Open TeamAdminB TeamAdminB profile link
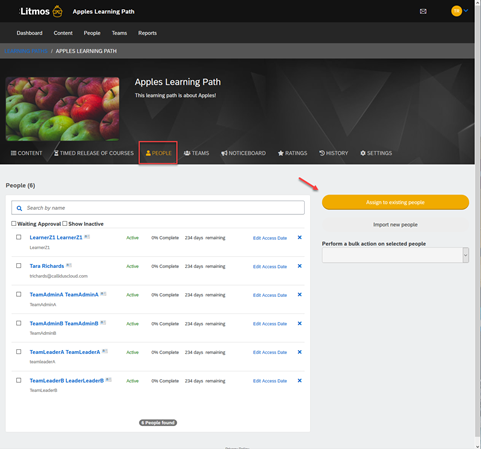The height and width of the screenshot is (449, 481). (x=64, y=323)
